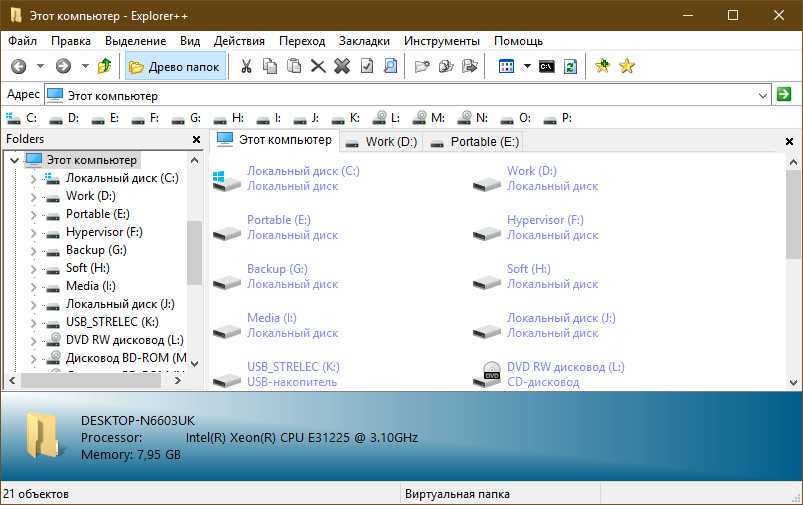The image size is (803, 505).
Task: Select Hypervisor (F:) drive in file list
Action: click(545, 220)
